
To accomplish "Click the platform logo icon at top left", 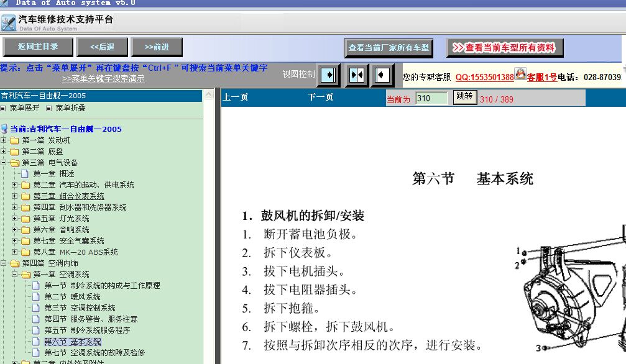I will pyautogui.click(x=8, y=23).
